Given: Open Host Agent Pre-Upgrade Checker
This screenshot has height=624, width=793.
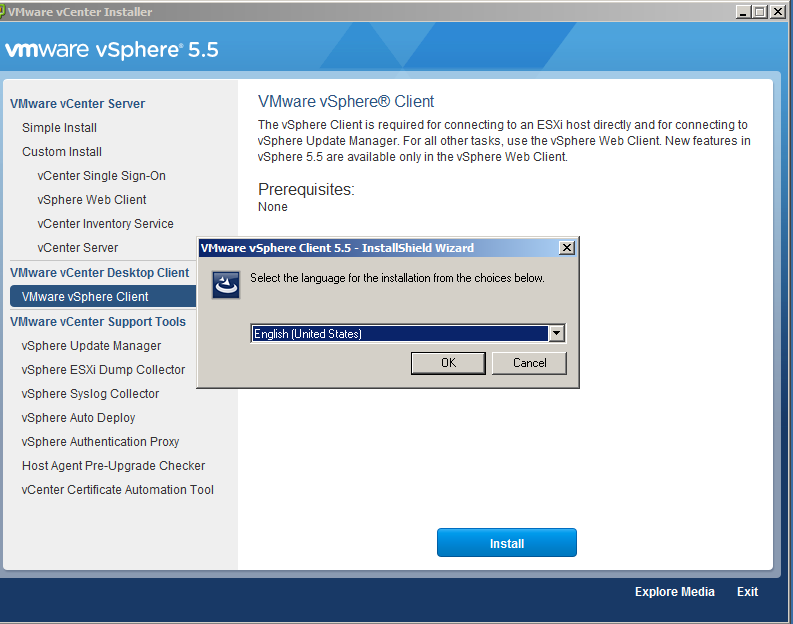Looking at the screenshot, I should 114,466.
